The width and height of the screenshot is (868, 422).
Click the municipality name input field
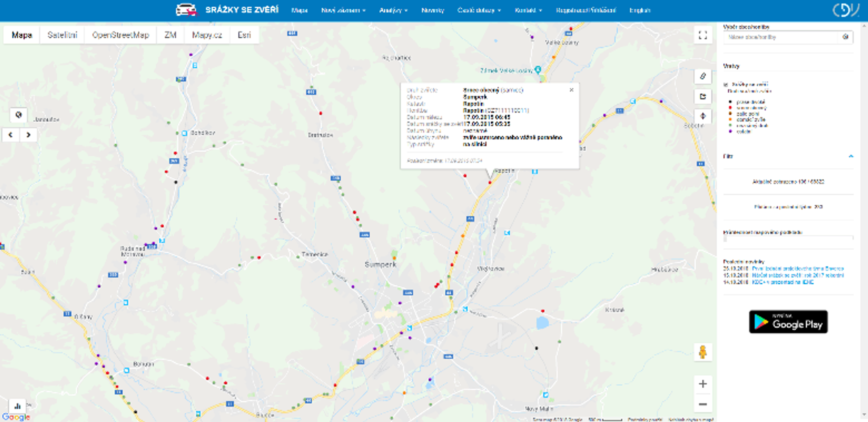780,37
